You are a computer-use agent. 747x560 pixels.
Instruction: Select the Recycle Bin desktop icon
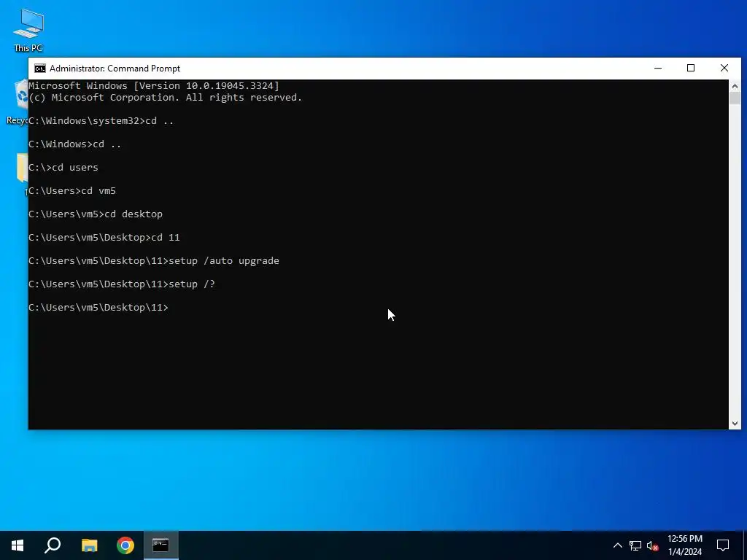[x=19, y=102]
